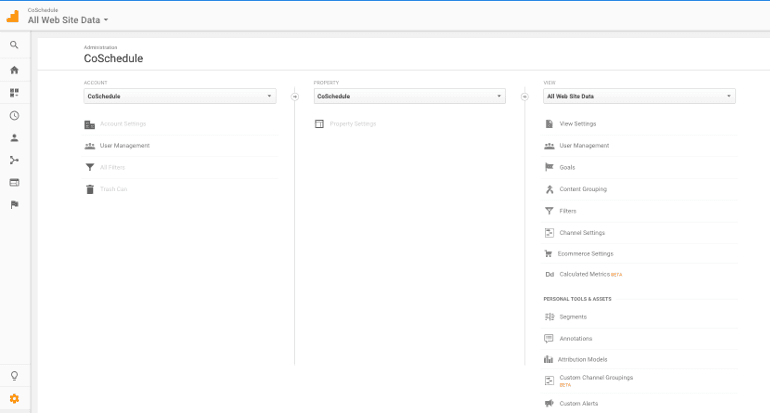Open Acquisition reports icon in sidebar

pyautogui.click(x=14, y=160)
